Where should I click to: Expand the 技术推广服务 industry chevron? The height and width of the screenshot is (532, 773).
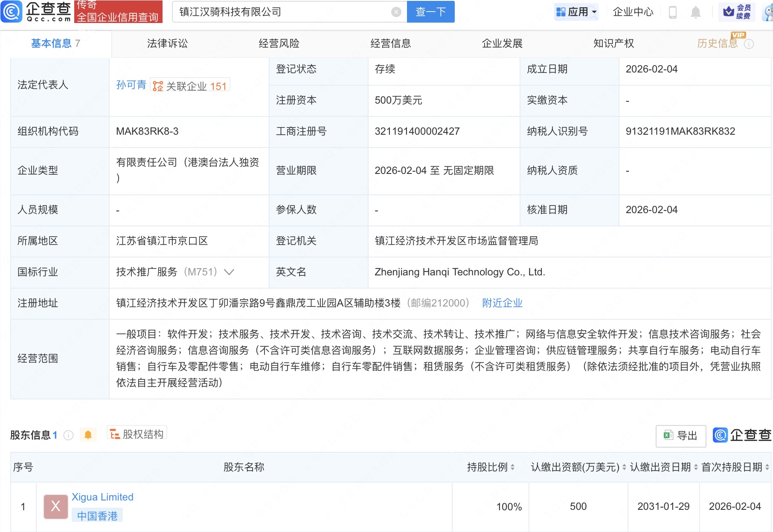tap(229, 272)
